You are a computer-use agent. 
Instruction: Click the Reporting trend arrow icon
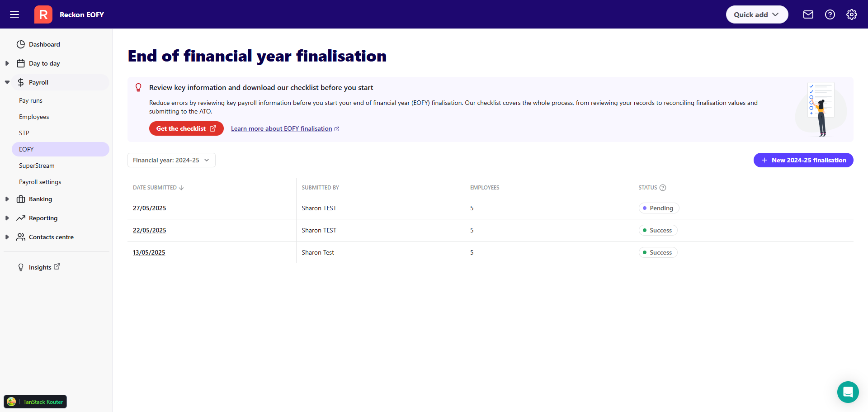tap(21, 218)
